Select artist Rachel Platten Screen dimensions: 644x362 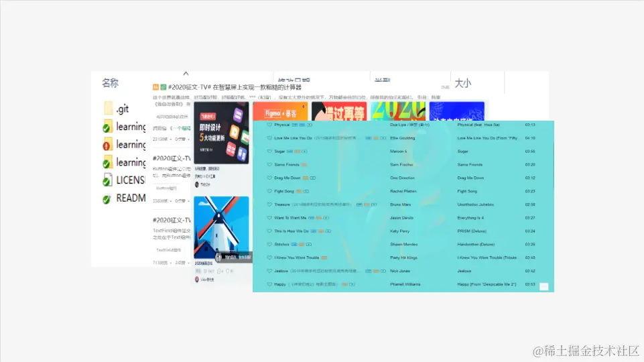(403, 191)
